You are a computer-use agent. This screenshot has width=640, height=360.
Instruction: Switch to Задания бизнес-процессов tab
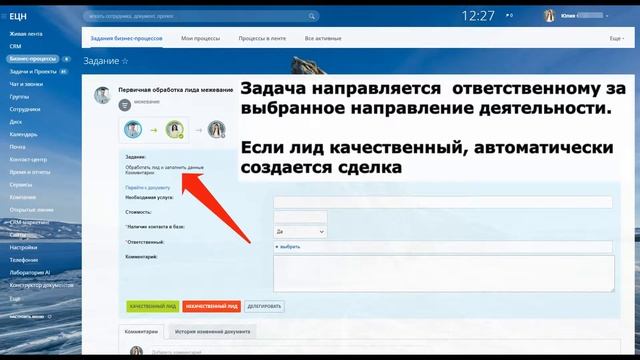[126, 38]
